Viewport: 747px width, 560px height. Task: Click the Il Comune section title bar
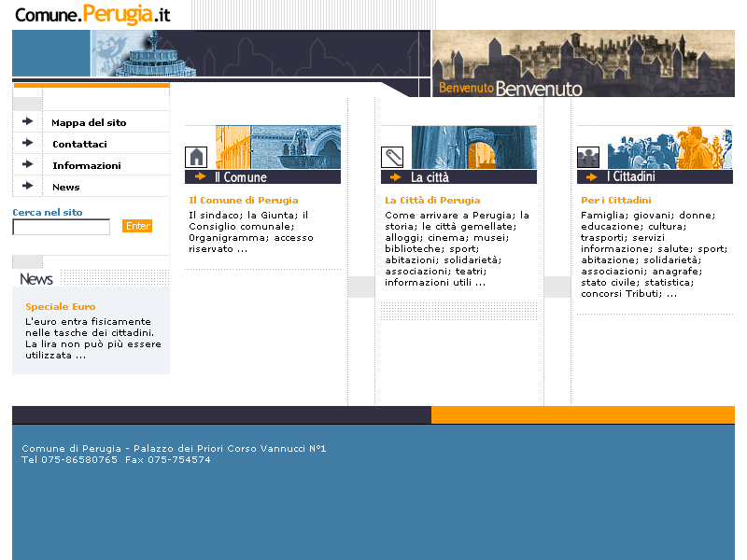pyautogui.click(x=263, y=177)
